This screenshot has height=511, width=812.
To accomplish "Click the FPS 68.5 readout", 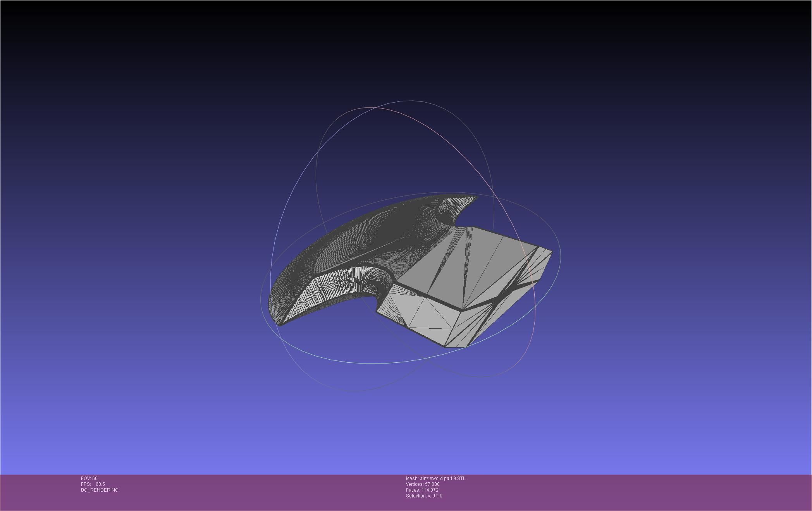I will (93, 484).
